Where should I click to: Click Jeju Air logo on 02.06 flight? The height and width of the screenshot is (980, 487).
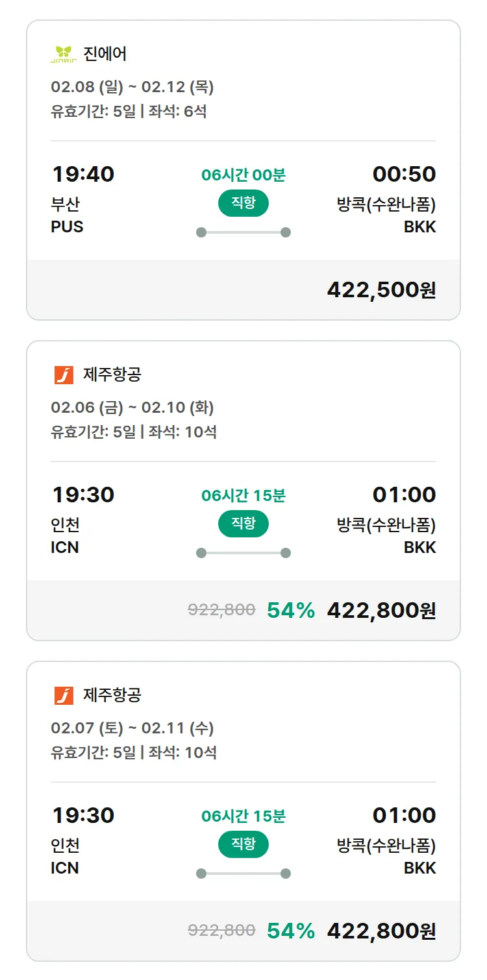(64, 374)
